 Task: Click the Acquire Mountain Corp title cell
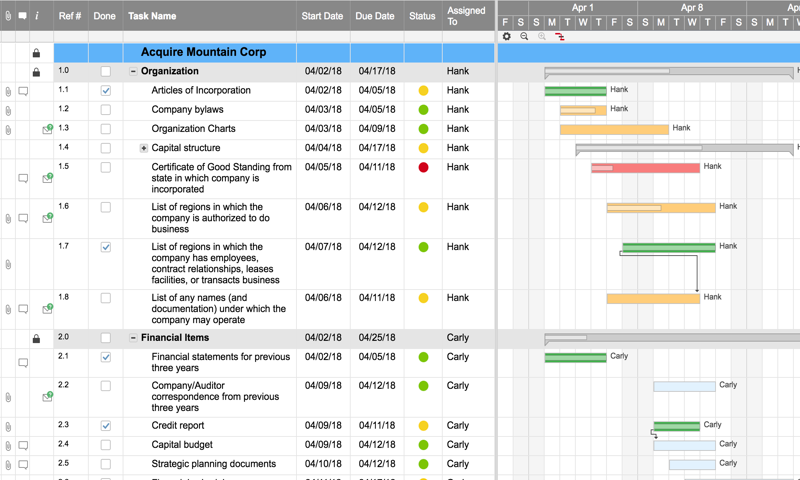point(203,52)
